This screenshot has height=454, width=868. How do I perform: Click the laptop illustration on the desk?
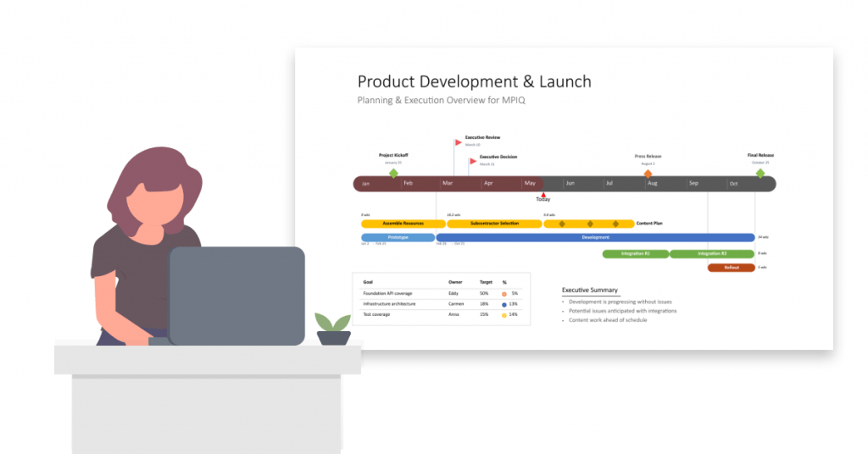click(x=236, y=295)
